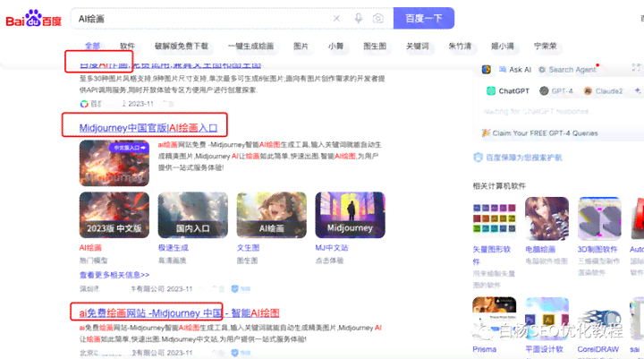
Task: Clear the search box with X icon
Action: (336, 19)
